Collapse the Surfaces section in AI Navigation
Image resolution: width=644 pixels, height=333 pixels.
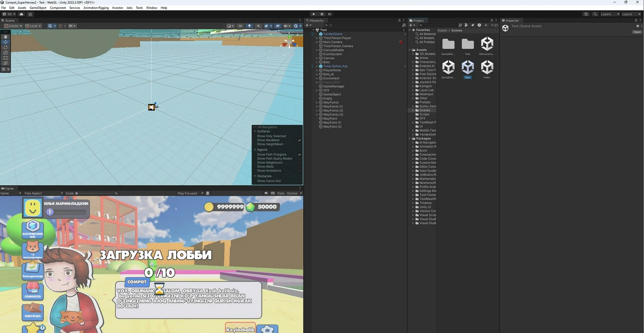tap(255, 132)
